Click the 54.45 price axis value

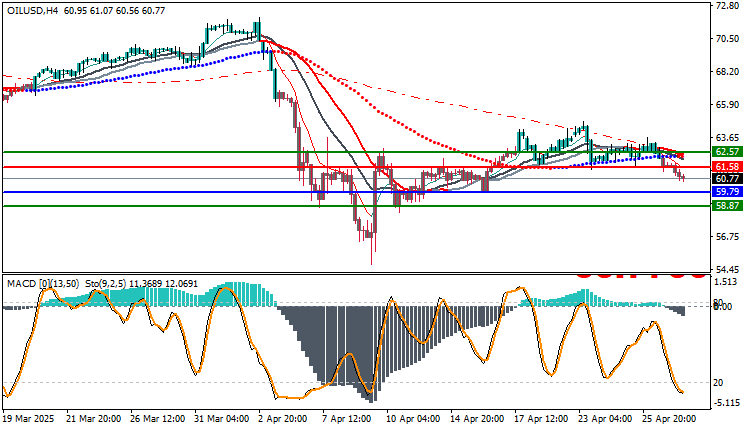click(x=728, y=270)
